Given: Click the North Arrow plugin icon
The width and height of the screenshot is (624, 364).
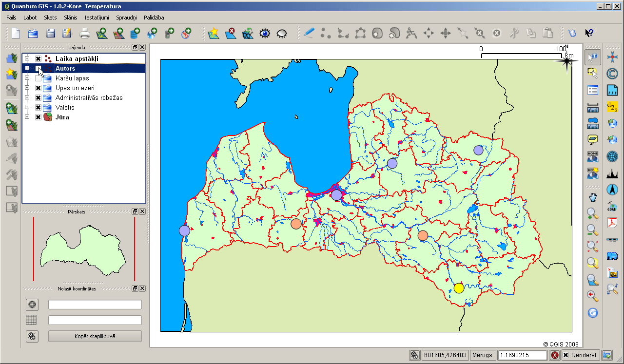Looking at the screenshot, I should pyautogui.click(x=612, y=190).
